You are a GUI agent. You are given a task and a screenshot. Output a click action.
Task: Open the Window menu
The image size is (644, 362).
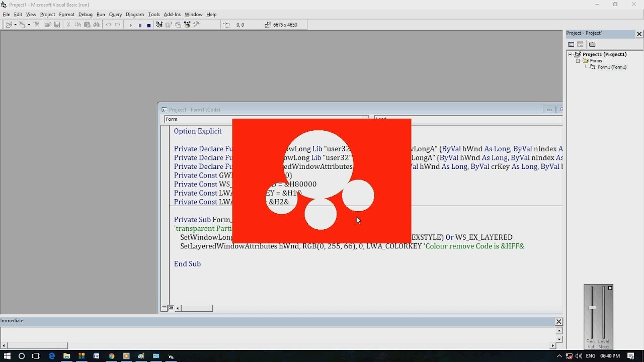(x=194, y=15)
